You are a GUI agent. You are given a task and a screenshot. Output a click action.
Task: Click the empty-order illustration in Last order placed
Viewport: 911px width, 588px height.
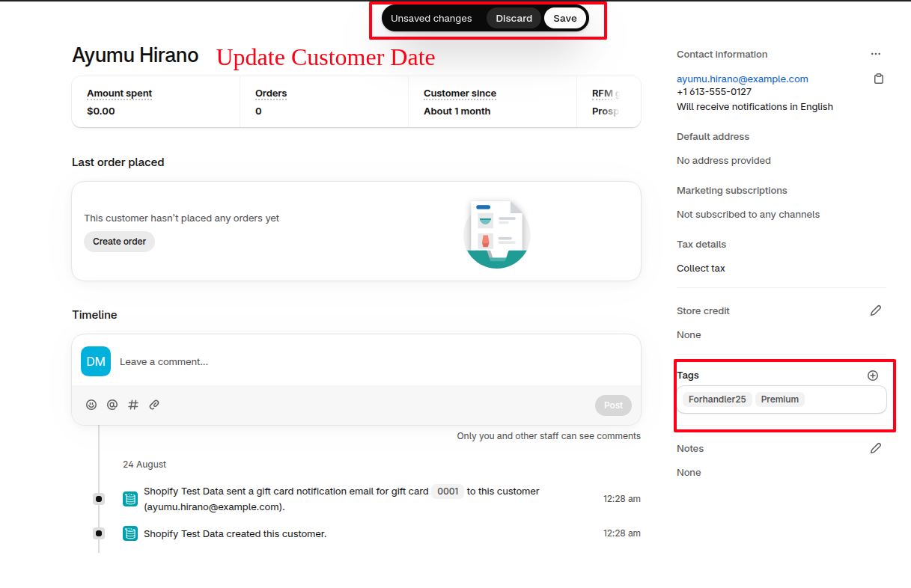click(x=497, y=233)
